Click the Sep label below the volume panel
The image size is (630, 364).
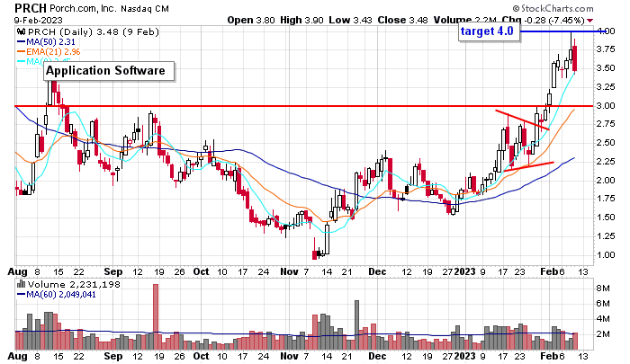113,356
